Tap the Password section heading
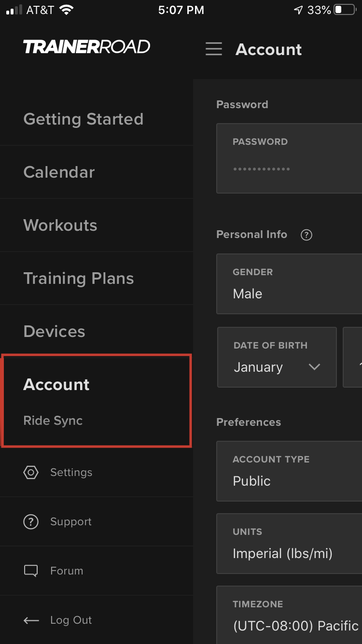The height and width of the screenshot is (644, 362). coord(242,105)
